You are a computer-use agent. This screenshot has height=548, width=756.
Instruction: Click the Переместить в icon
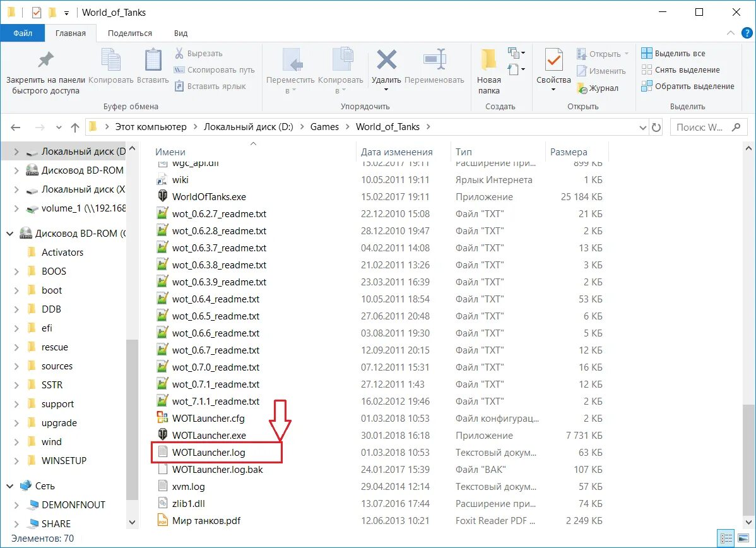click(x=292, y=61)
